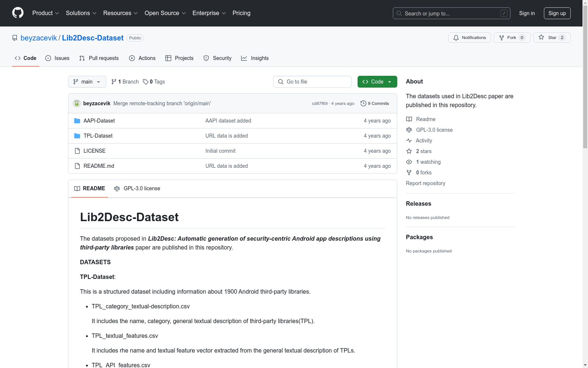Click the branch icon next to 1 Branch
The width and height of the screenshot is (588, 368).
(x=114, y=82)
